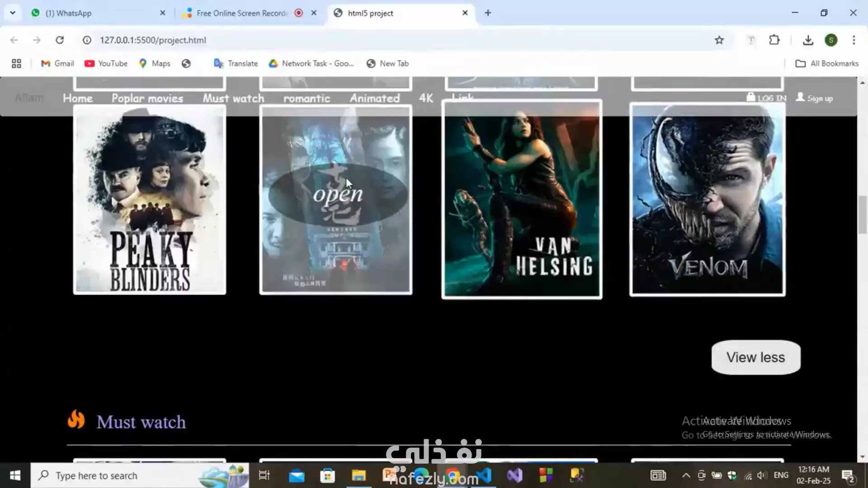Jump to Must watch nav item
868x488 pixels.
233,98
